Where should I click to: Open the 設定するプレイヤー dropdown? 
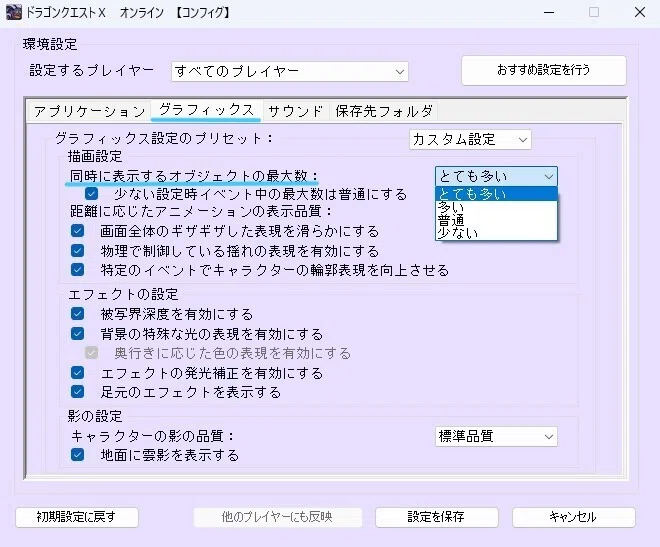(290, 72)
